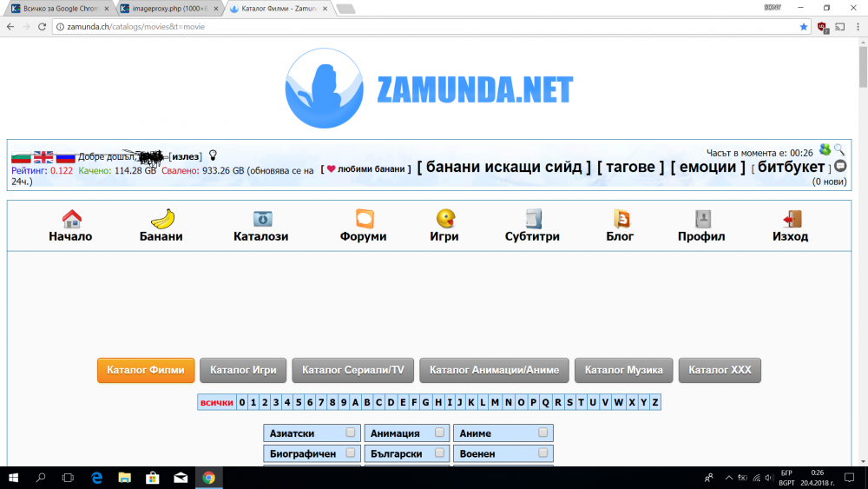Filter by all with всички button

click(x=216, y=402)
